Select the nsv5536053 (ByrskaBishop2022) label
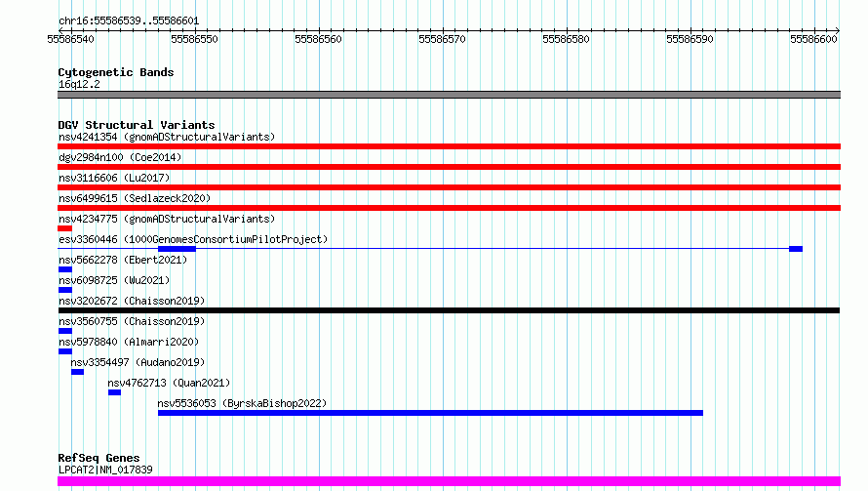 242,403
